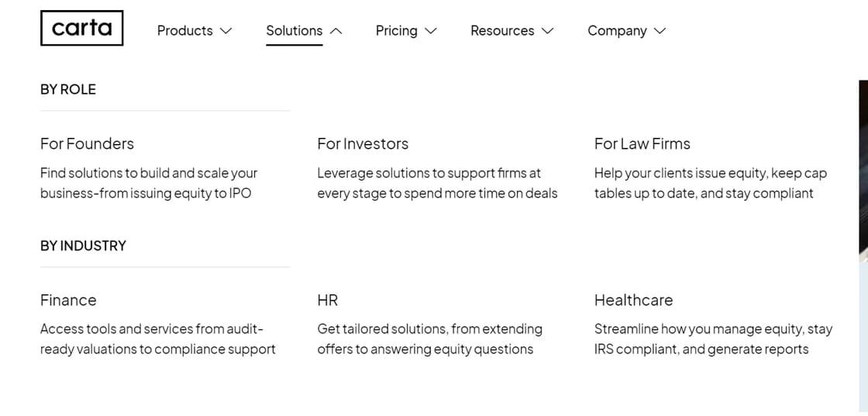Select the Pricing menu label

click(396, 31)
